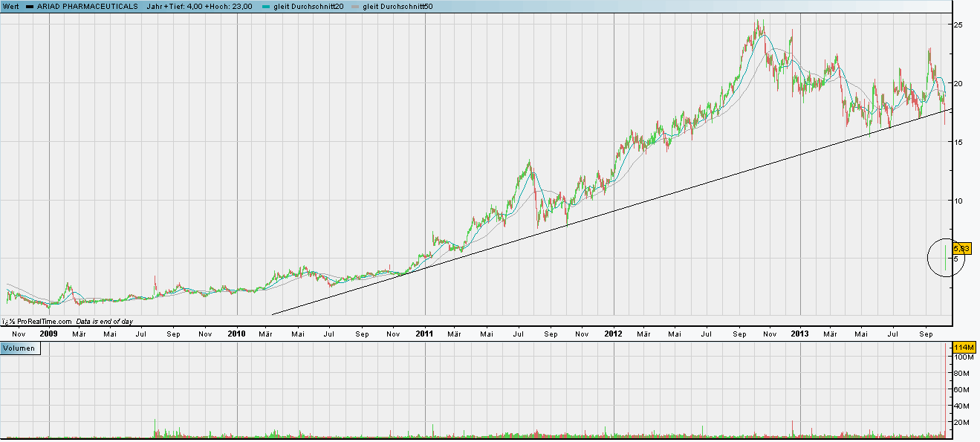Click the small glyph before ProRealTime.com
The image size is (980, 442).
coord(7,322)
